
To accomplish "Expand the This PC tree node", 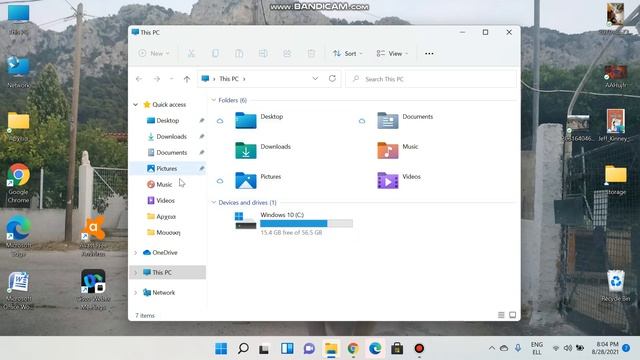I will (x=136, y=272).
